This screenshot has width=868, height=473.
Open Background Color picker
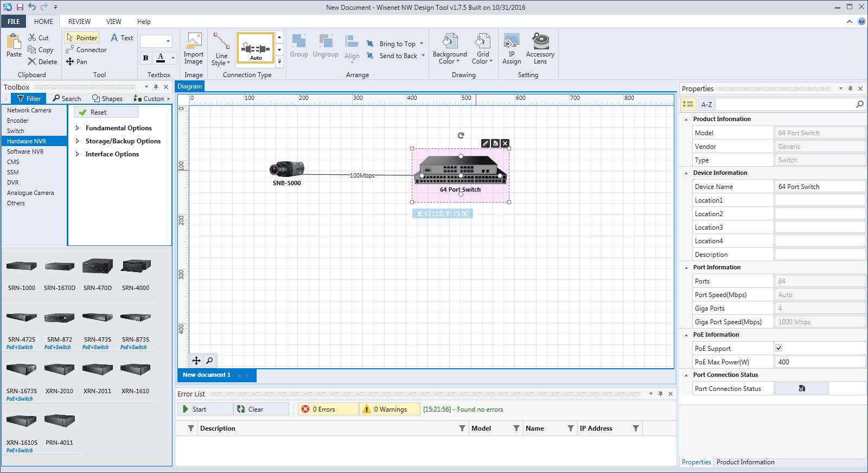coord(450,49)
